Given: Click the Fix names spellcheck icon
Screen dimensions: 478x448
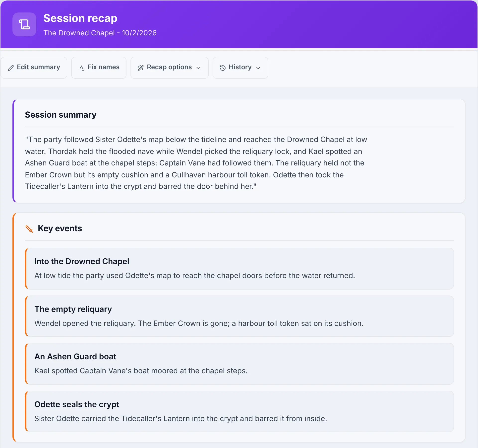Looking at the screenshot, I should [82, 68].
